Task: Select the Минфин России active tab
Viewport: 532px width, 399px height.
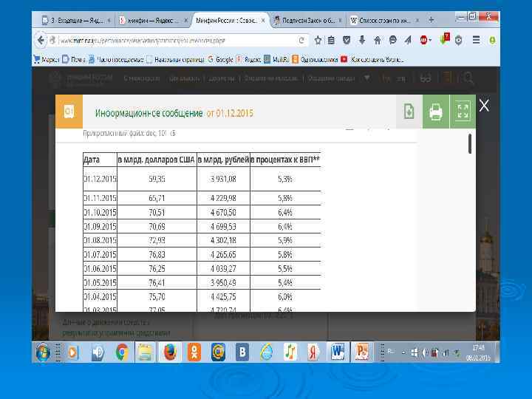Action: coord(230,21)
